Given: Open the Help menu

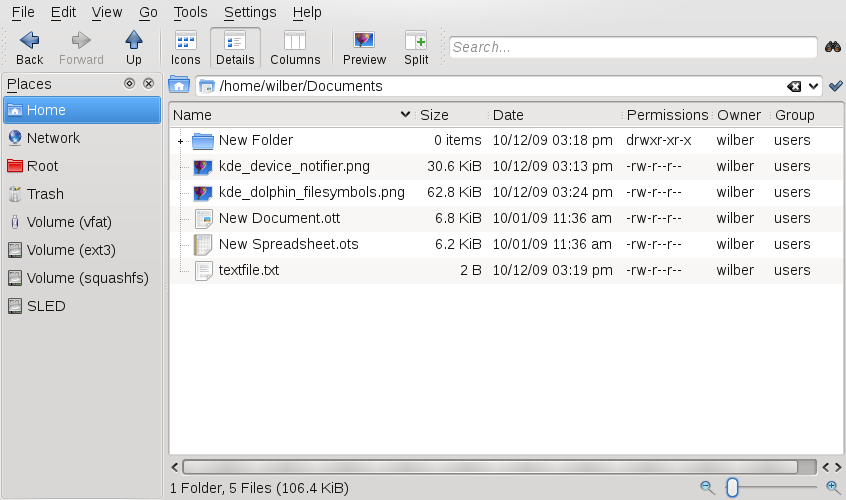Looking at the screenshot, I should [x=307, y=12].
